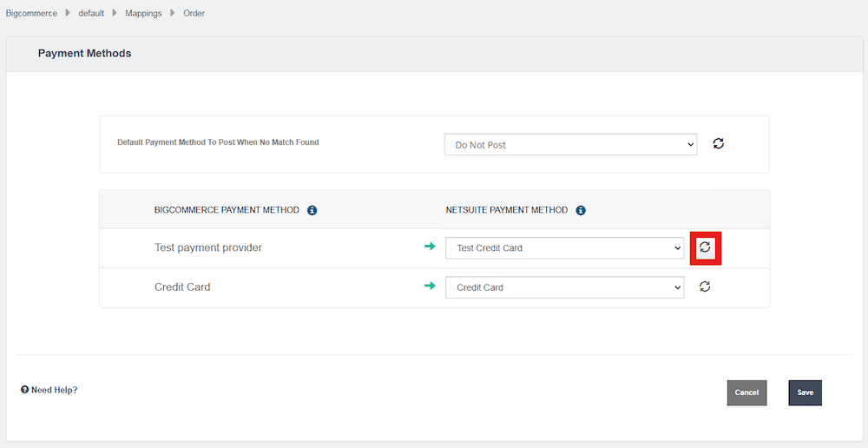Click 'Test payment provider' row label
The image size is (868, 448).
pos(208,247)
